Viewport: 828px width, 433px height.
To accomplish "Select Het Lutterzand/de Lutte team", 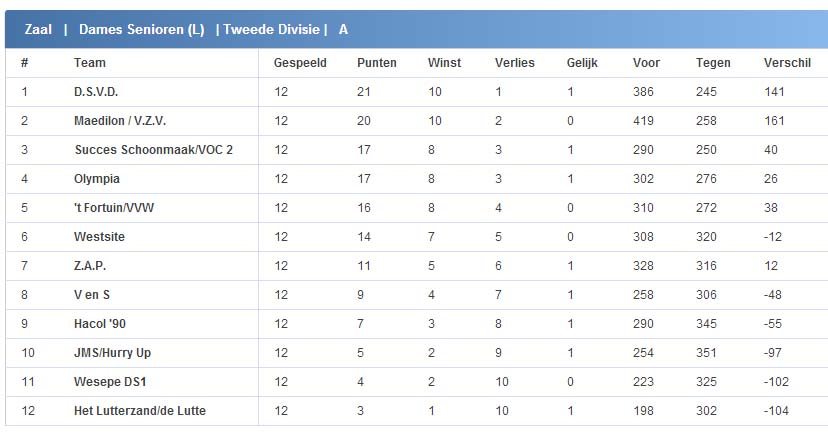I will click(140, 411).
